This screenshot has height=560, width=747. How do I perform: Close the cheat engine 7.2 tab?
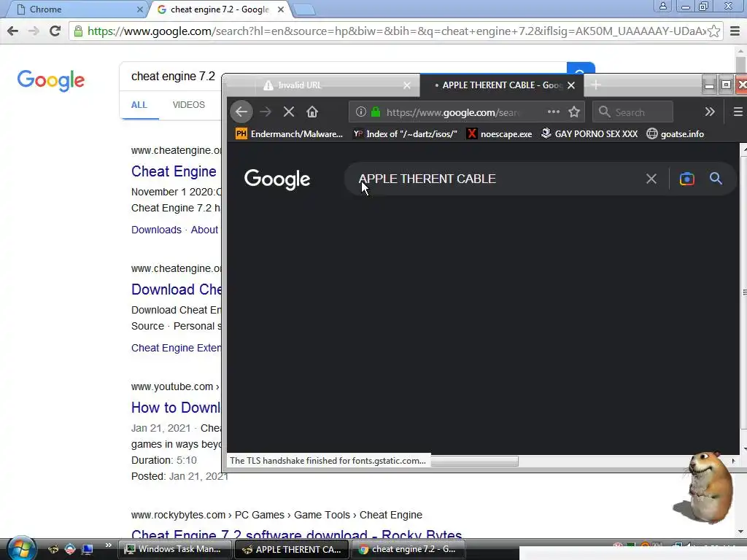281,9
